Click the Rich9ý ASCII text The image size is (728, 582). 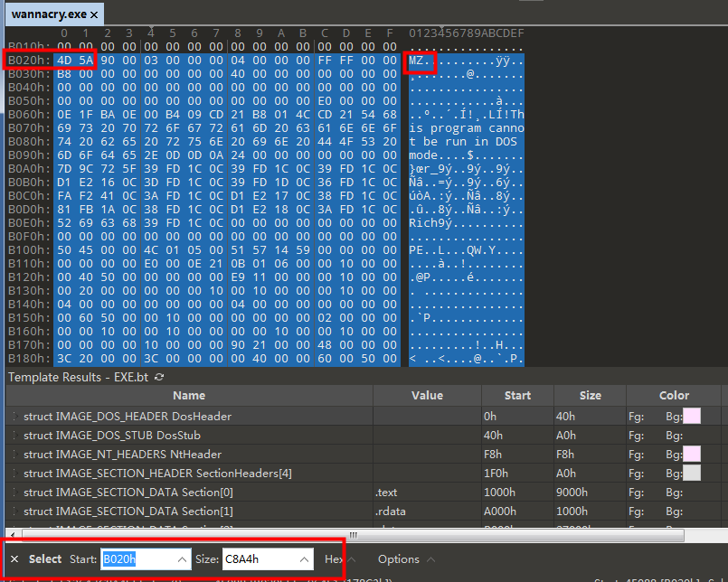430,223
